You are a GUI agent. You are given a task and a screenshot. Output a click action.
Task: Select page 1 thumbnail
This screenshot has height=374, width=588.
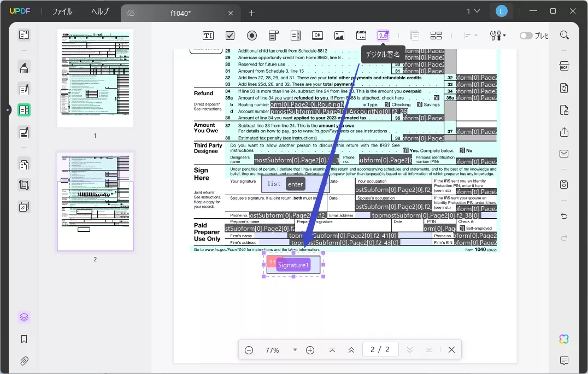[95, 78]
